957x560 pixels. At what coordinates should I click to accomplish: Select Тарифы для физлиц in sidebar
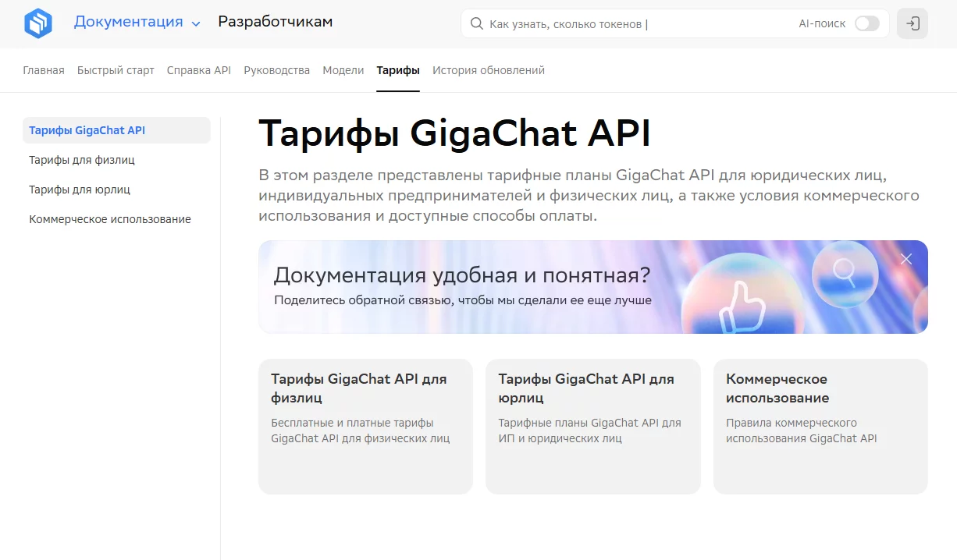click(82, 160)
